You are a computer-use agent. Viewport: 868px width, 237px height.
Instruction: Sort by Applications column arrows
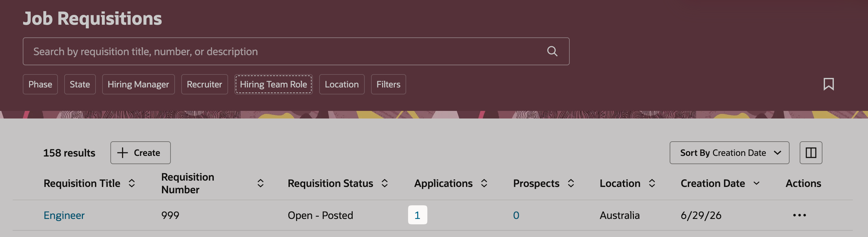[x=484, y=183]
